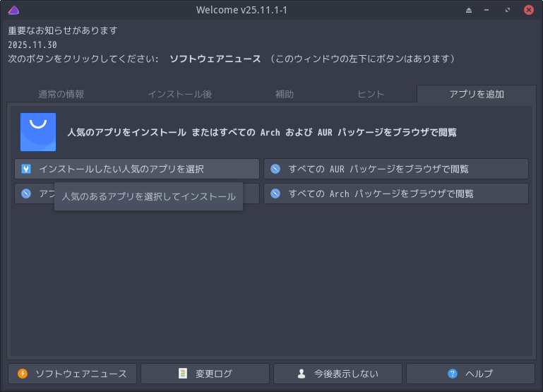The image size is (543, 392).
Task: Click the orange lightning icon for ソフトウェアニュース
Action: point(23,374)
